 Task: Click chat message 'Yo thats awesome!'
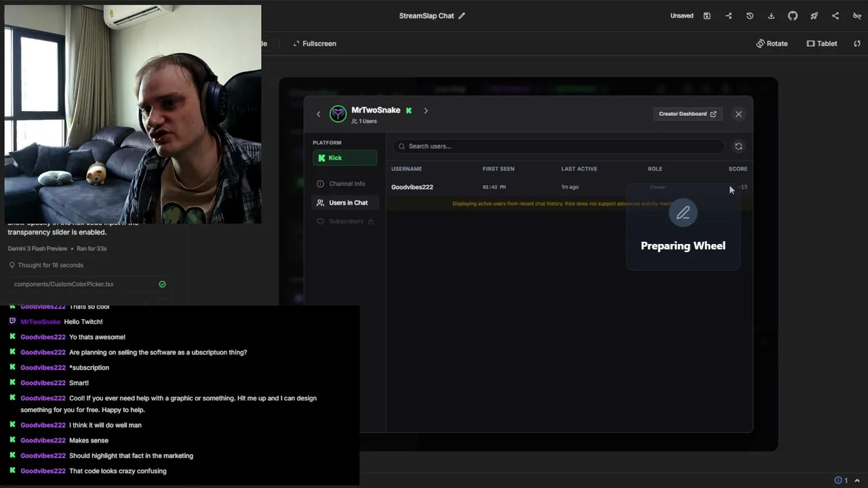97,337
